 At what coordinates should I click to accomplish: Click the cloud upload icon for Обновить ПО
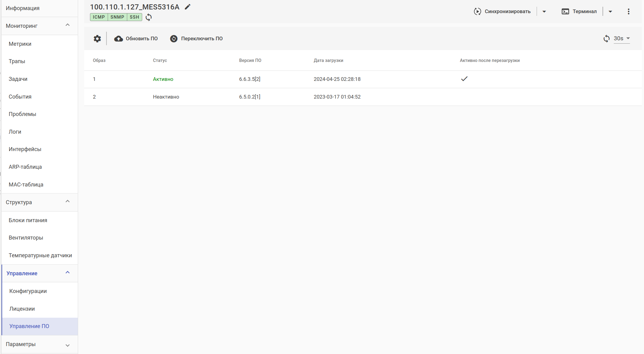[118, 39]
